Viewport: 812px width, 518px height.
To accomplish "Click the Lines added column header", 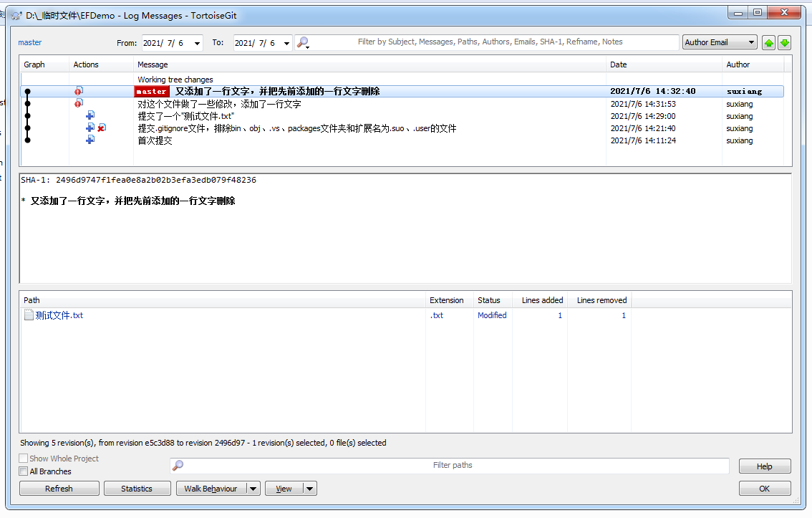I will [x=542, y=300].
